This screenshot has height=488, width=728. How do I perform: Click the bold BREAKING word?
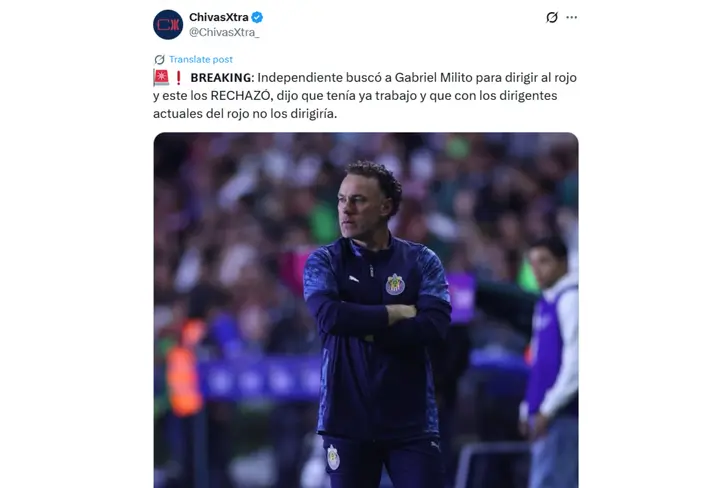point(221,78)
